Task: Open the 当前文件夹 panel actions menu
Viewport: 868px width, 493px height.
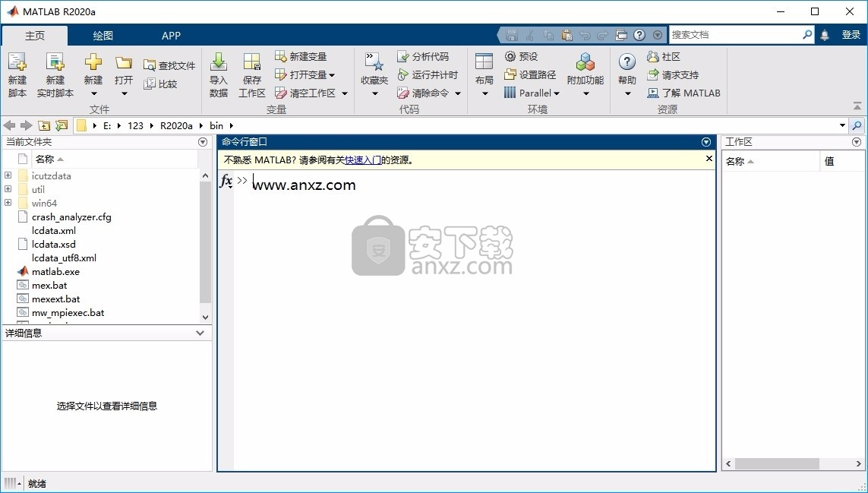Action: (x=203, y=142)
